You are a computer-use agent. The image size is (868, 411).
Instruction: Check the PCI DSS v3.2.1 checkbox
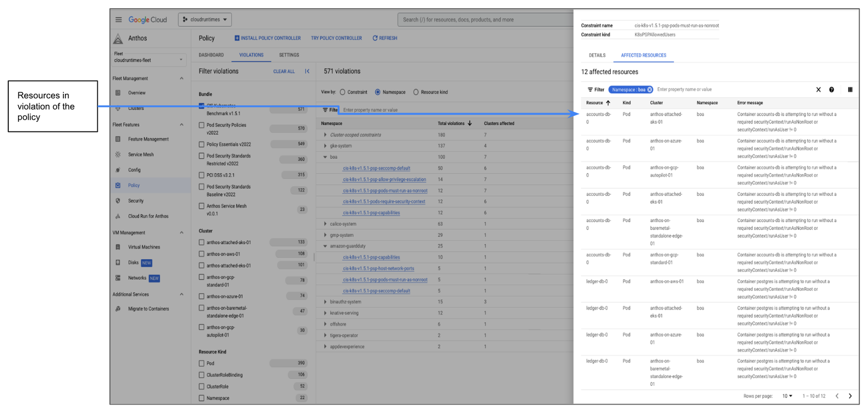point(201,175)
